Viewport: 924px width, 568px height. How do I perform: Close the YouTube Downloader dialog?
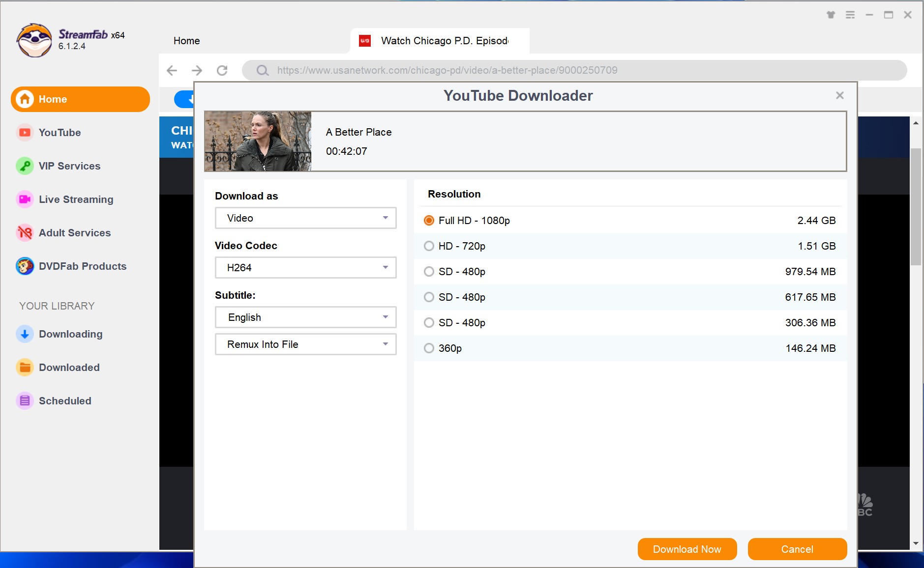pos(840,95)
